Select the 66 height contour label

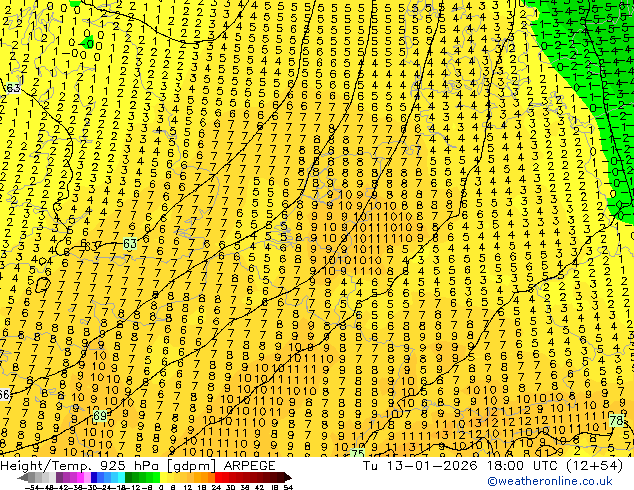[4, 395]
